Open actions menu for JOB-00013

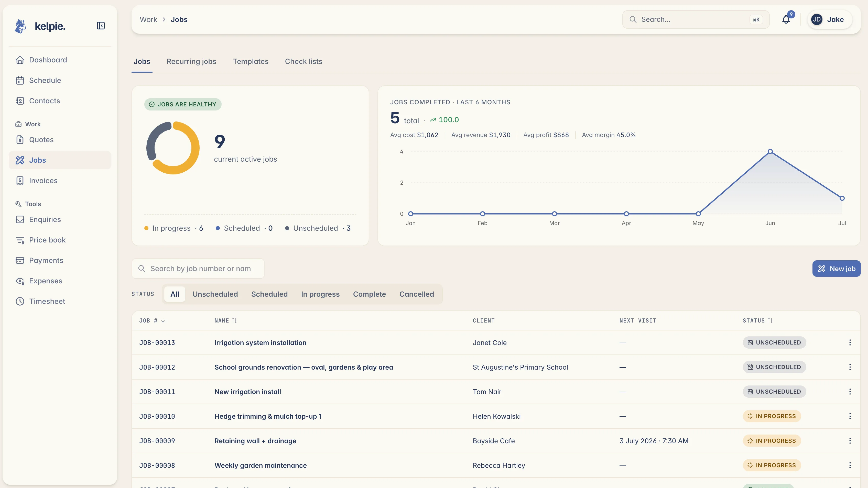[x=850, y=342]
